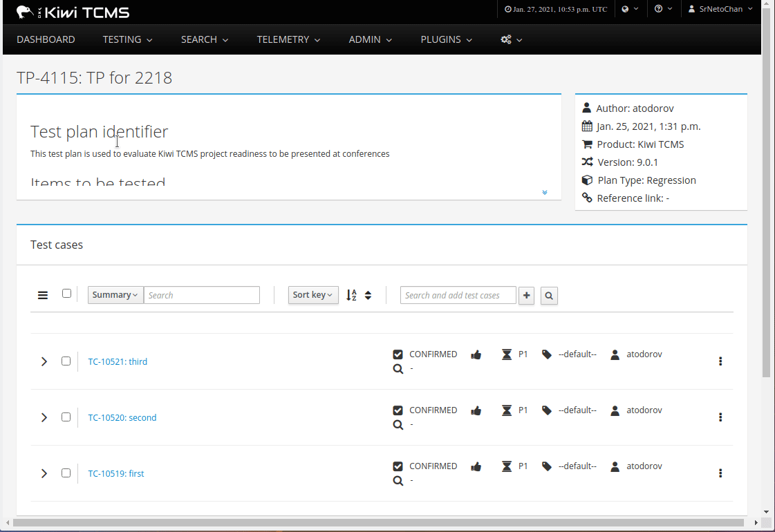Viewport: 775px width, 532px height.
Task: Open the Telemetry menu
Action: 289,39
